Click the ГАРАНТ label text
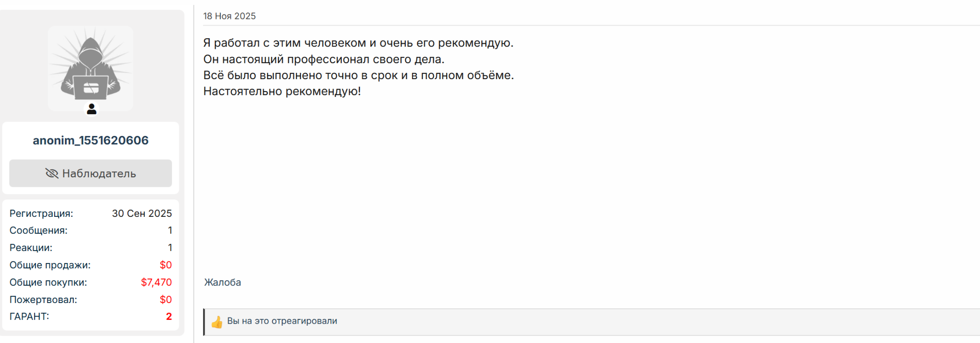980x343 pixels. pos(29,317)
